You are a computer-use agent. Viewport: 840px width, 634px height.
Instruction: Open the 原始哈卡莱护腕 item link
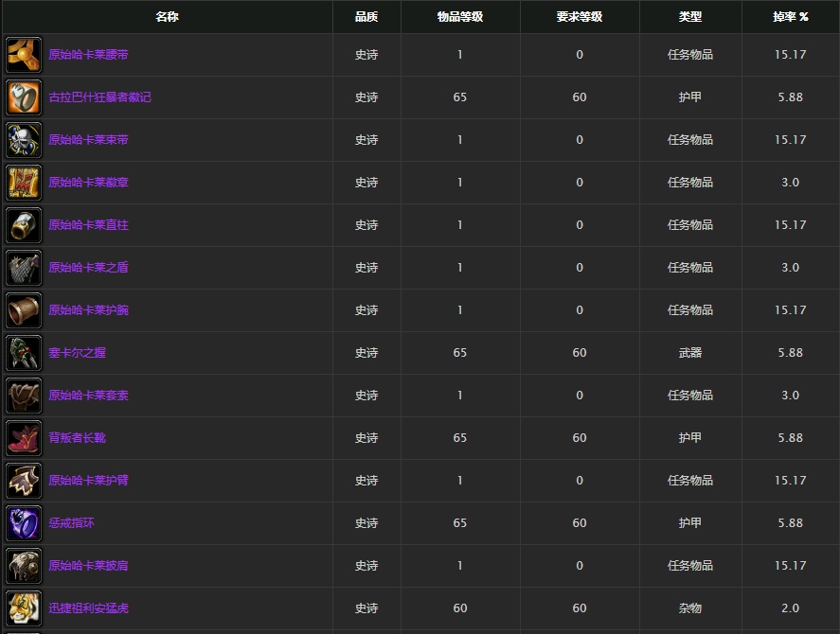click(x=88, y=310)
